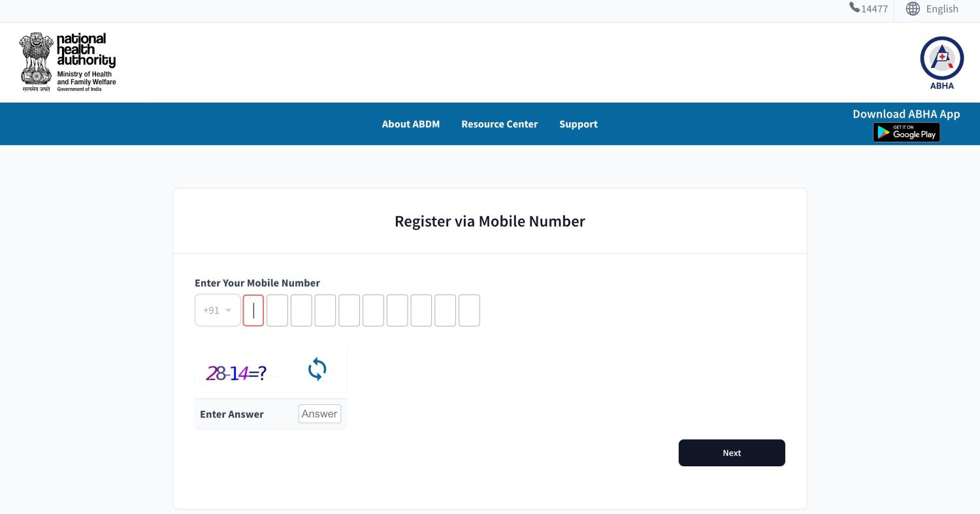The width and height of the screenshot is (980, 514).
Task: Click the Next button
Action: tap(732, 453)
